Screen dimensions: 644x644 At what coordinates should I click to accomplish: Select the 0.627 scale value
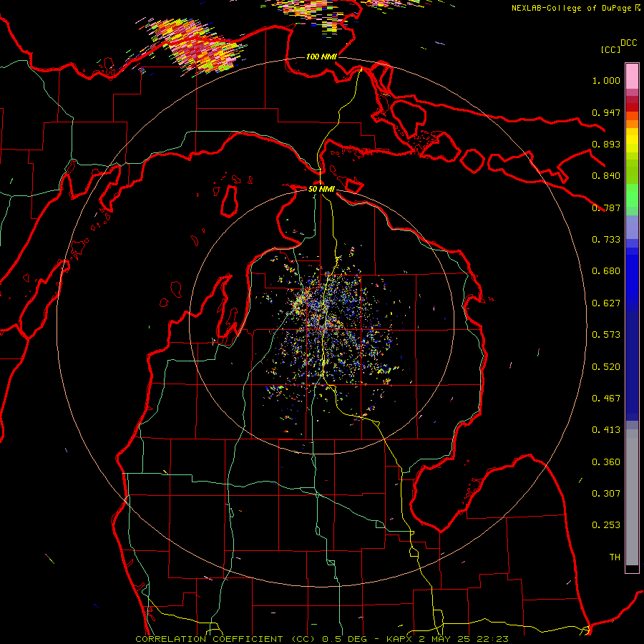pyautogui.click(x=606, y=303)
